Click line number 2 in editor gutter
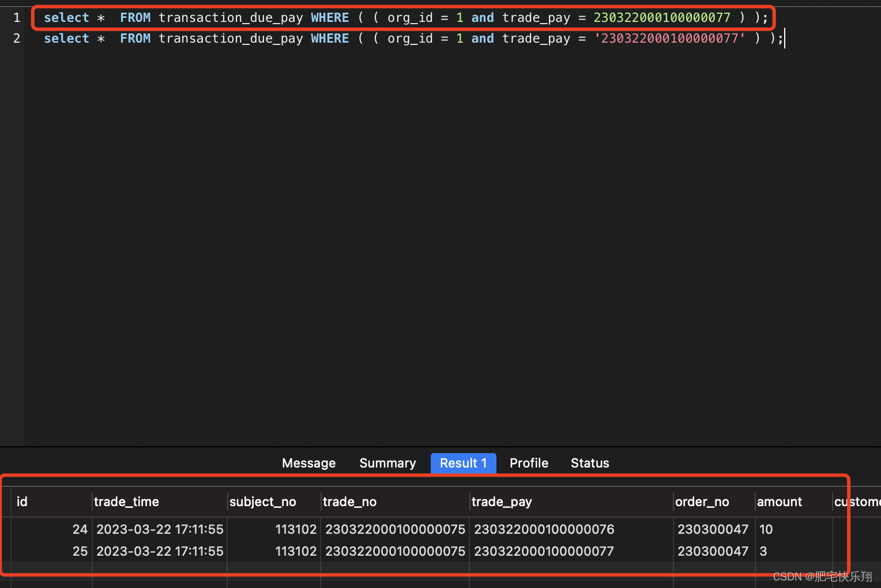 [x=17, y=39]
